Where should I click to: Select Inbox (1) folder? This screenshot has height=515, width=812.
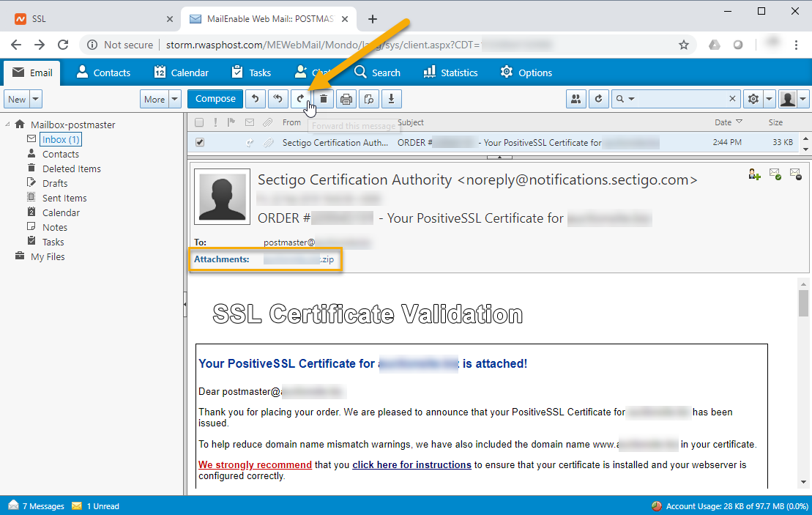[x=61, y=139]
